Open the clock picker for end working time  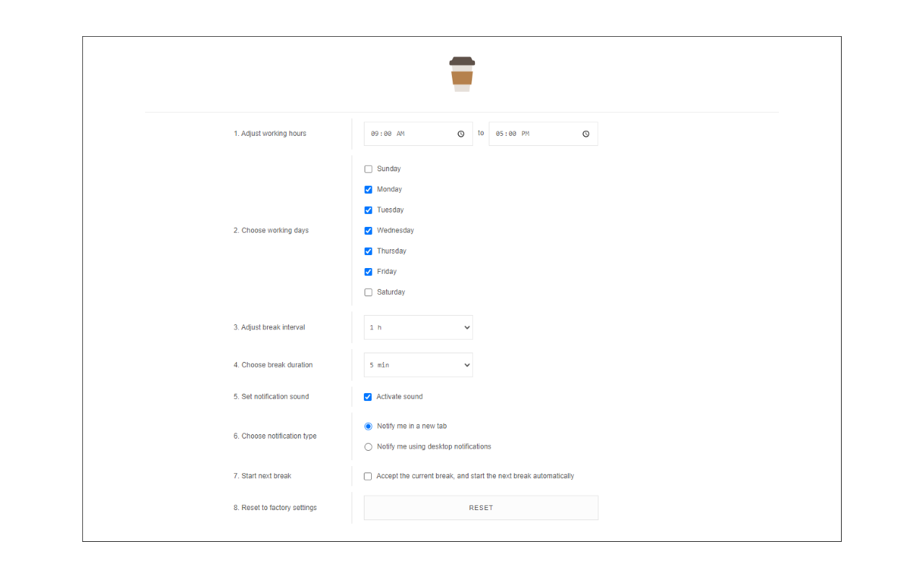point(585,133)
